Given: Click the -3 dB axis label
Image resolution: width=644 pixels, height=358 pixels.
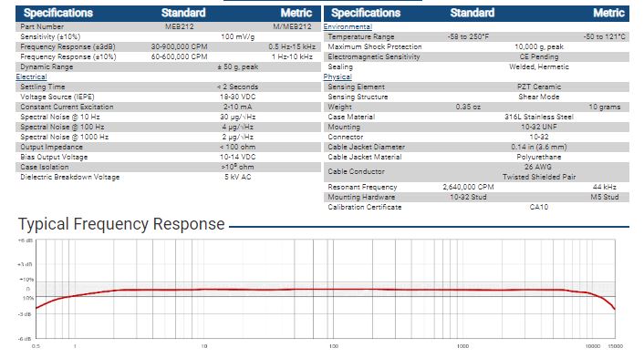Looking at the screenshot, I should [x=25, y=314].
